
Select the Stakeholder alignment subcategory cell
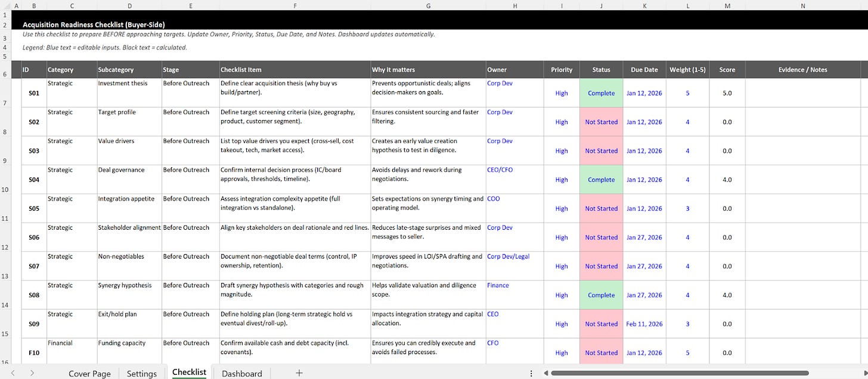point(129,238)
